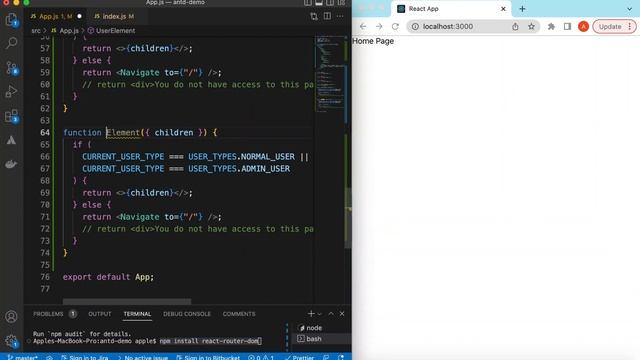The image size is (640, 360).
Task: Select the node terminal instance
Action: tap(322, 328)
